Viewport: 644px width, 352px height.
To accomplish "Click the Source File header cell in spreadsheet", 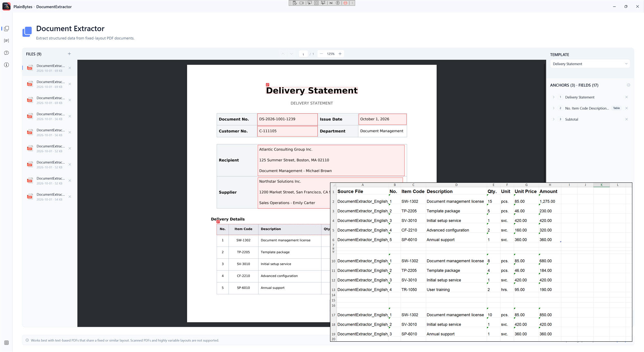I will click(x=363, y=191).
